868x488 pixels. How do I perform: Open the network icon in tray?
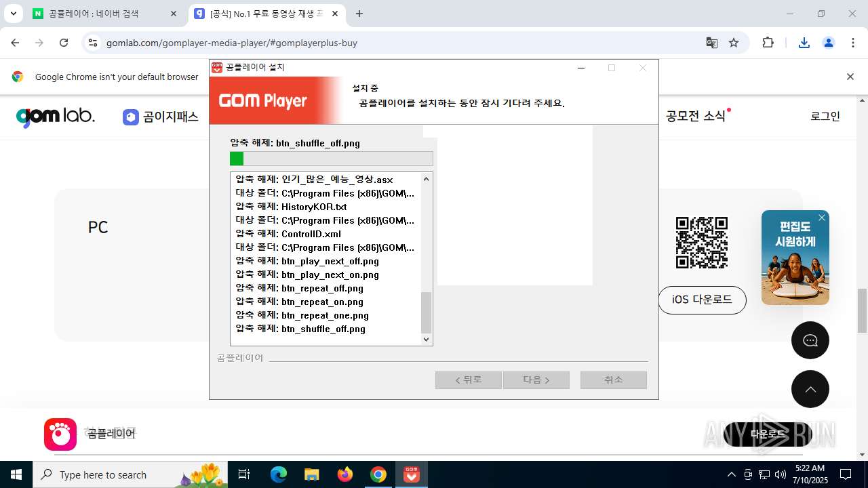click(x=764, y=474)
